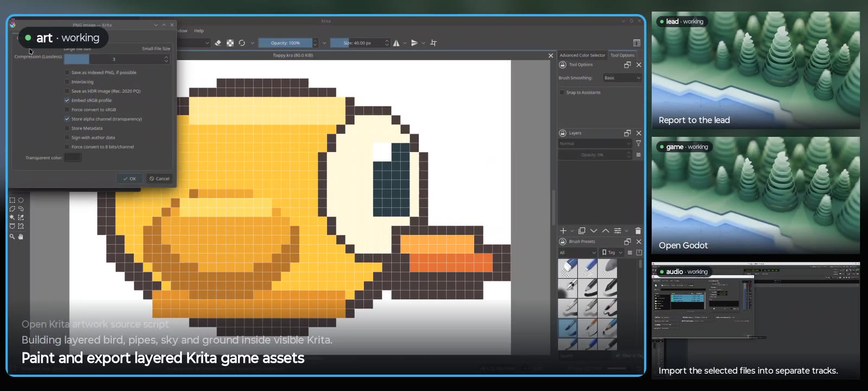Move layer down with chevron icon

coord(593,231)
